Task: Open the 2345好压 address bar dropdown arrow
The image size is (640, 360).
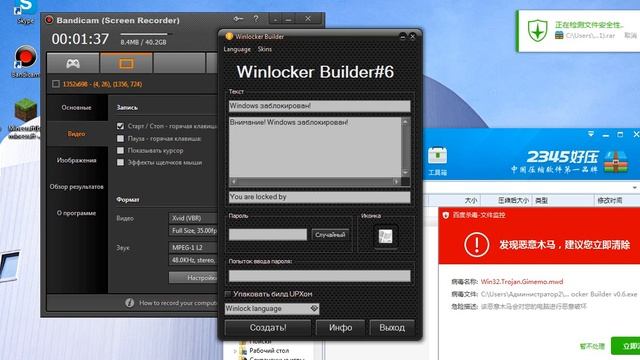Action: (x=635, y=187)
